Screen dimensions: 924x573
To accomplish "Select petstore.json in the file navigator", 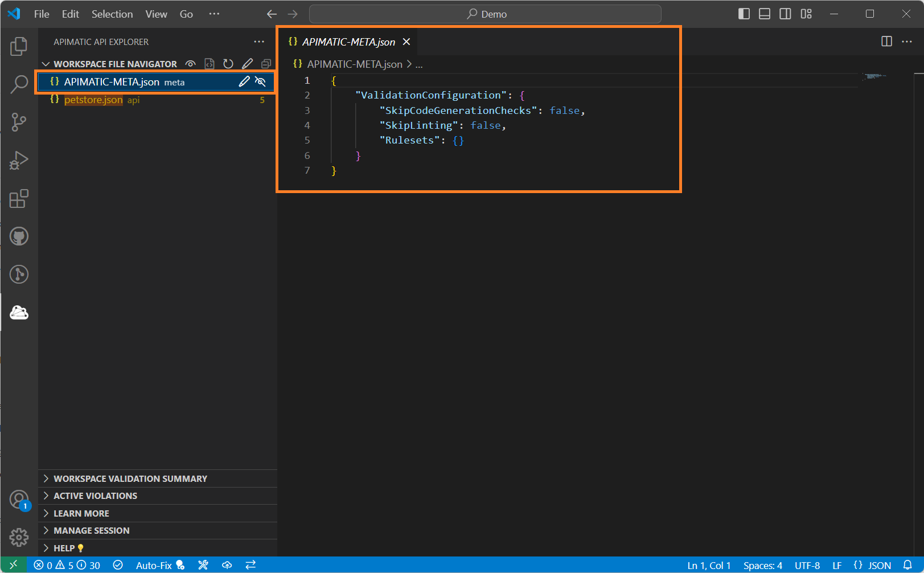I will coord(158,100).
